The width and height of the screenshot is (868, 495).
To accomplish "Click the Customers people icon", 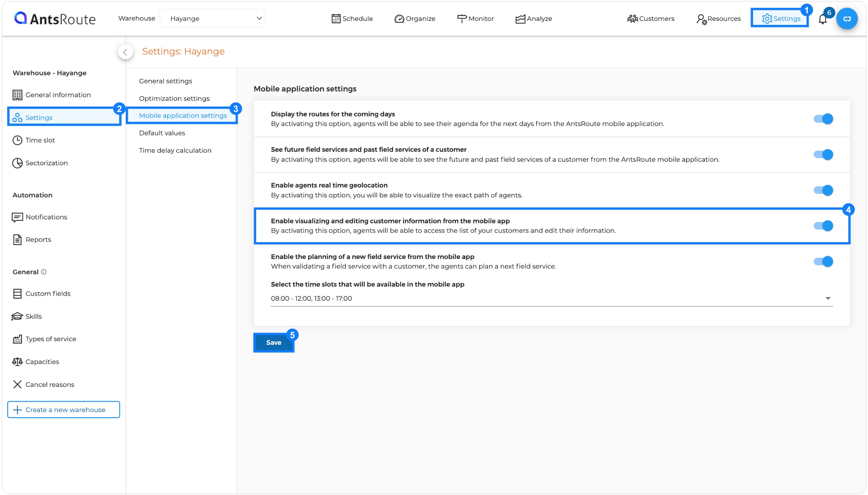I will click(632, 19).
